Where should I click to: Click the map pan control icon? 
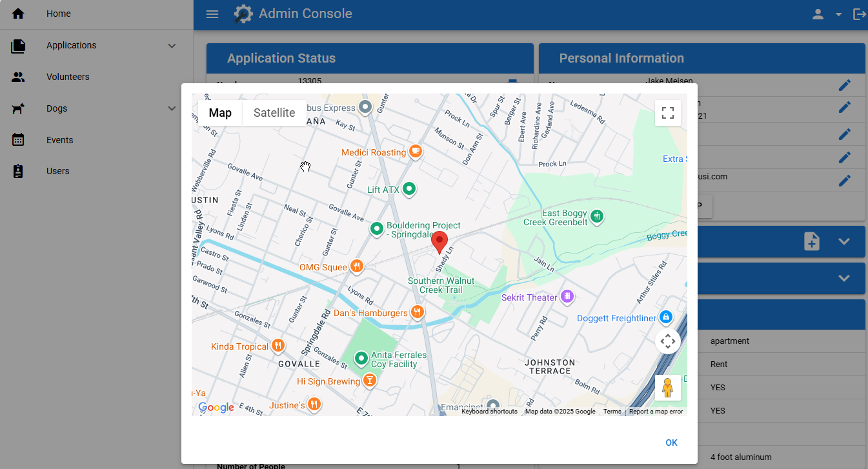coord(668,341)
